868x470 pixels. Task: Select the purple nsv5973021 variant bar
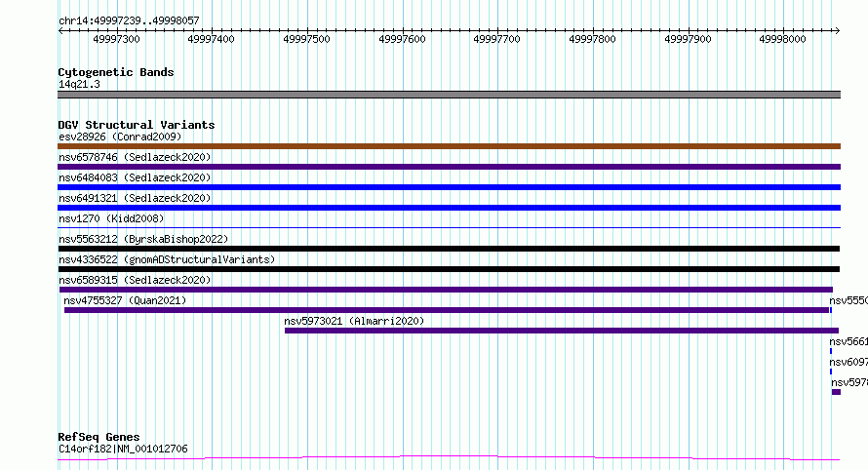(562, 331)
